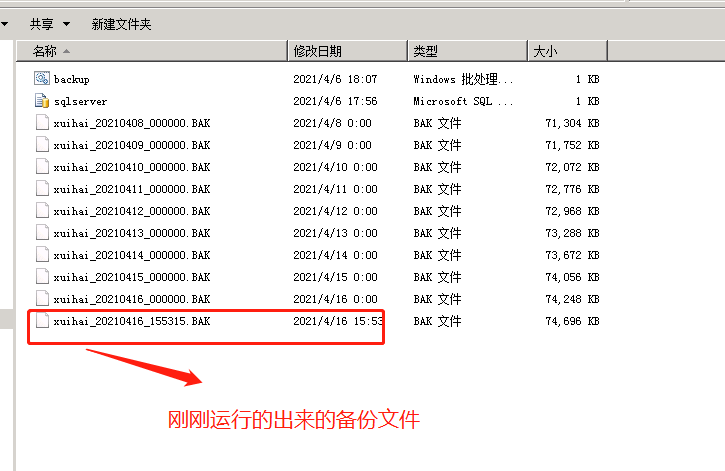Viewport: 725px width, 471px height.
Task: Click the size value 72,968 KB
Action: pos(572,211)
